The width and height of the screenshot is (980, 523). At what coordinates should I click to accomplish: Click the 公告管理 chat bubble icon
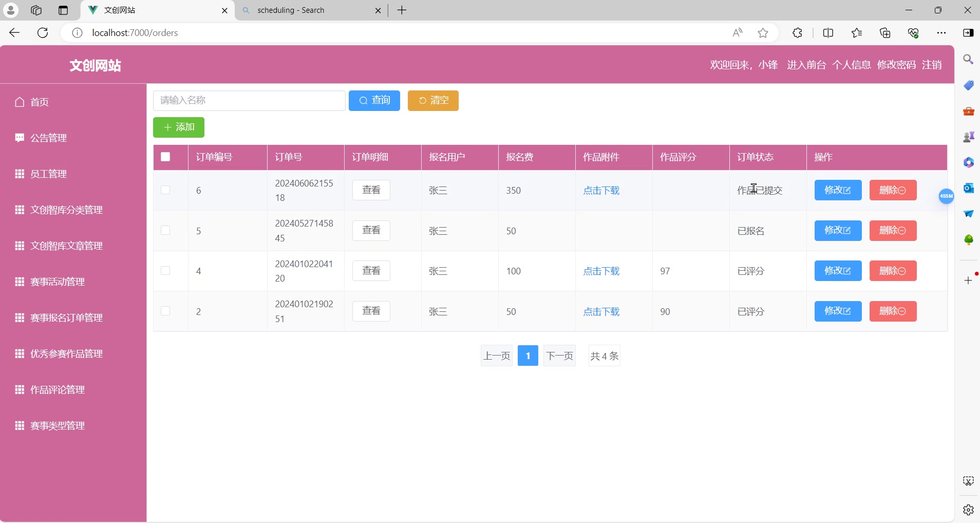(x=20, y=138)
